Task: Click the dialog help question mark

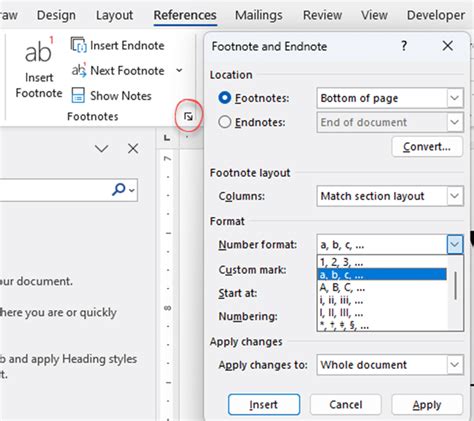Action: [x=404, y=46]
